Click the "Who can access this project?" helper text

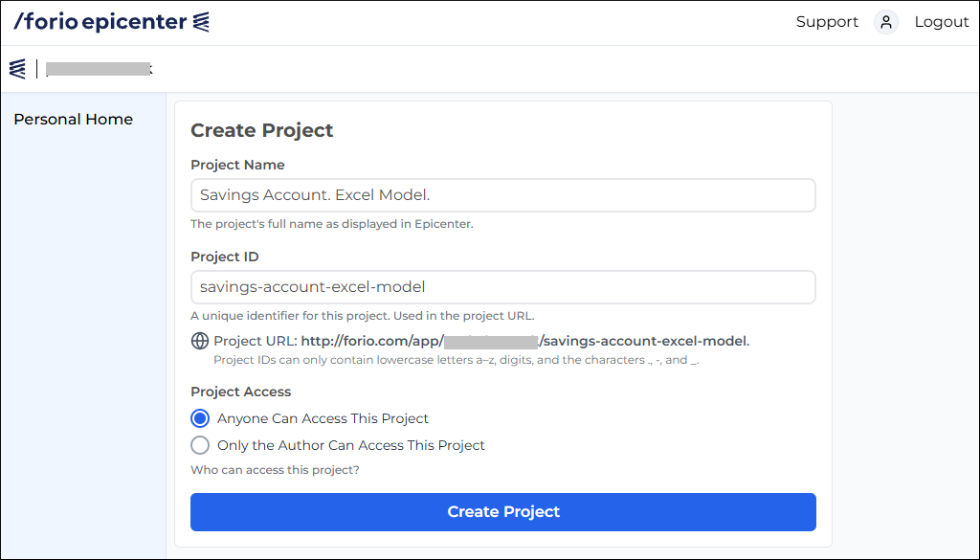pos(276,470)
